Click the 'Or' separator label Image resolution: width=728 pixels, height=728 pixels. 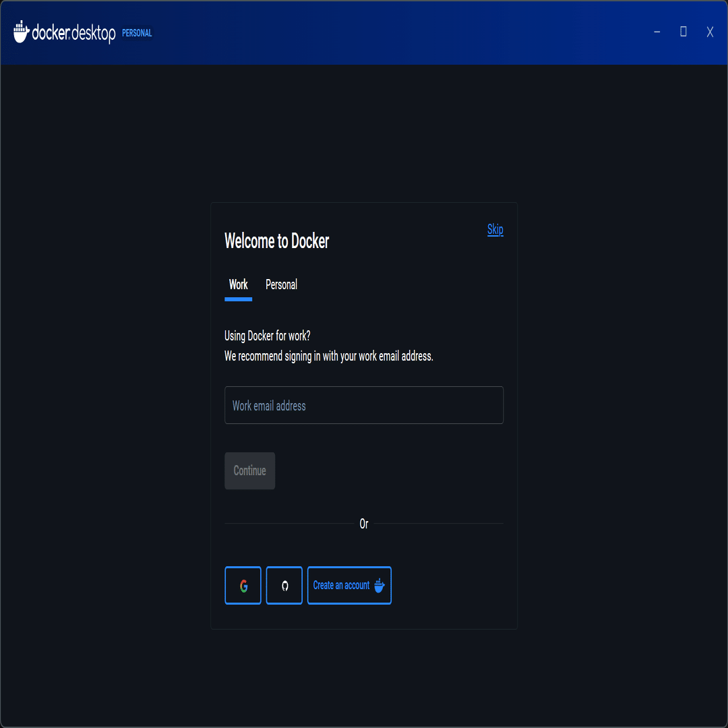364,524
